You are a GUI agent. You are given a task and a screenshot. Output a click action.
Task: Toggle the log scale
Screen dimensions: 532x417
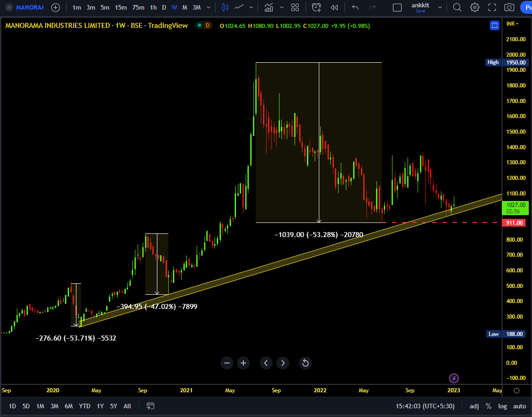pos(502,406)
